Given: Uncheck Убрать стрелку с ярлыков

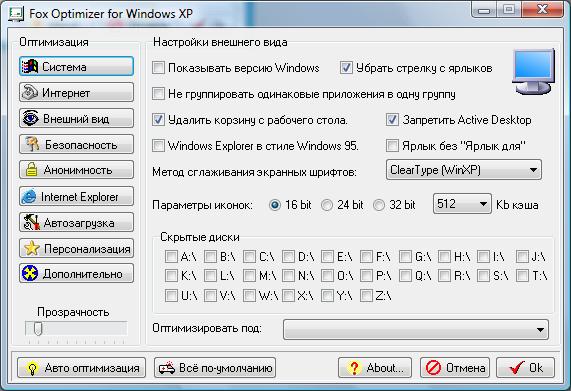Looking at the screenshot, I should click(346, 68).
